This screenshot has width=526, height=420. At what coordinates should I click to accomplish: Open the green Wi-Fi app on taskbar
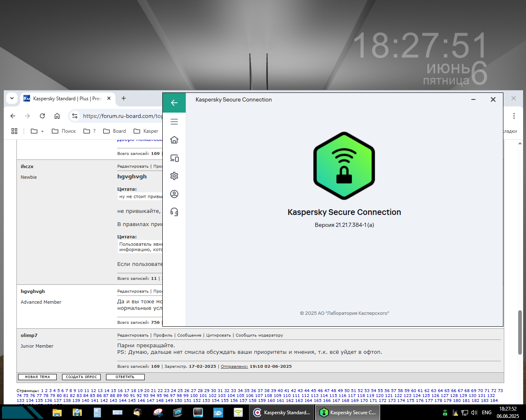[238, 412]
